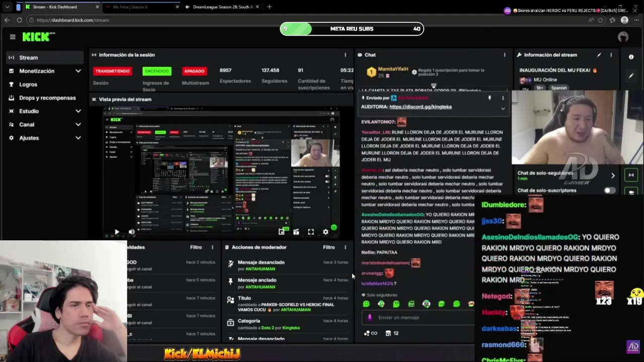
Task: Open the hamburger menu beside Kick logo
Action: [13, 37]
